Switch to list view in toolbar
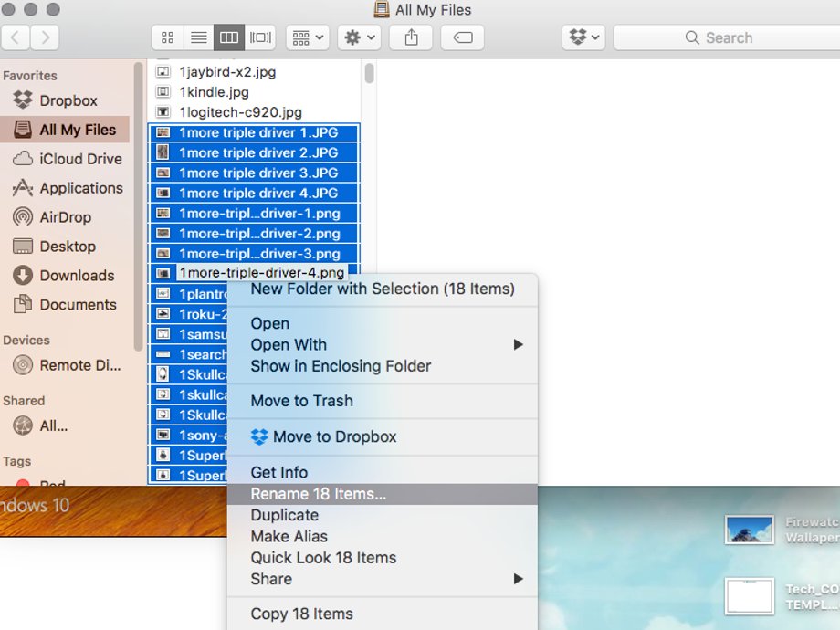 (x=198, y=37)
